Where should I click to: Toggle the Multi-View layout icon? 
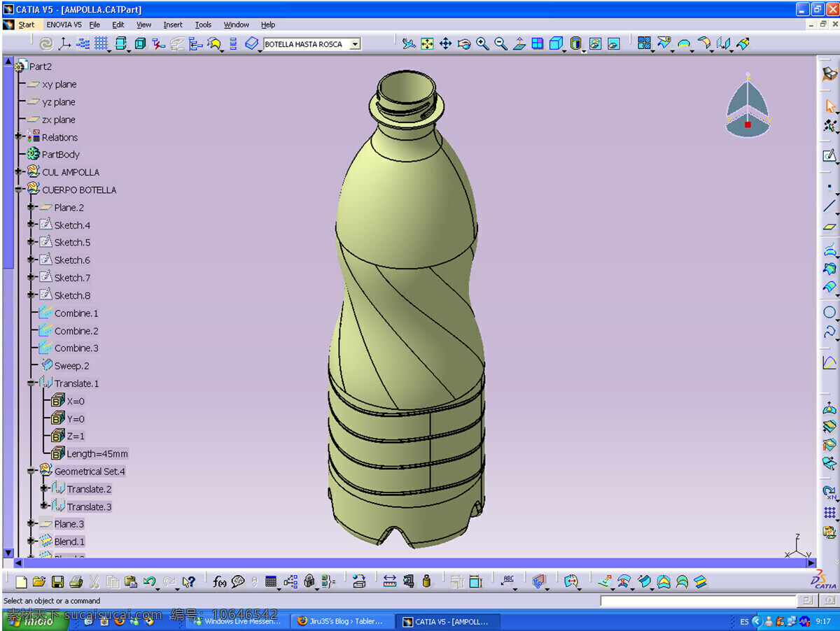pos(538,44)
